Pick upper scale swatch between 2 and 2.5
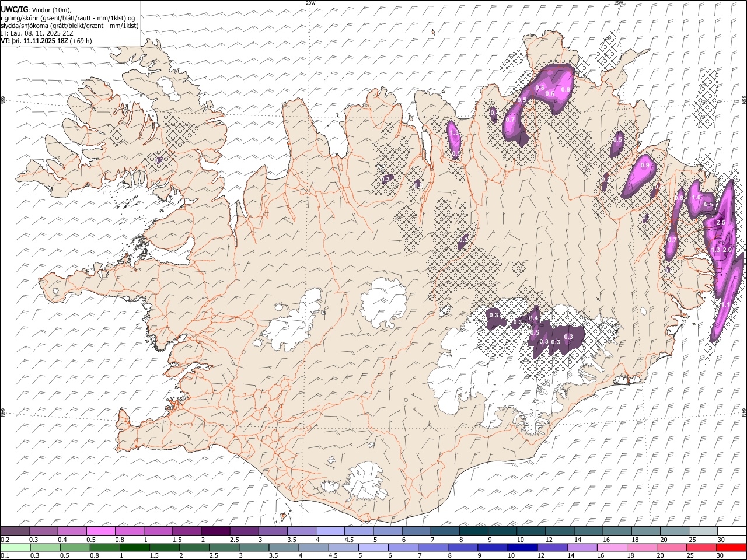747x560 pixels. tap(215, 531)
